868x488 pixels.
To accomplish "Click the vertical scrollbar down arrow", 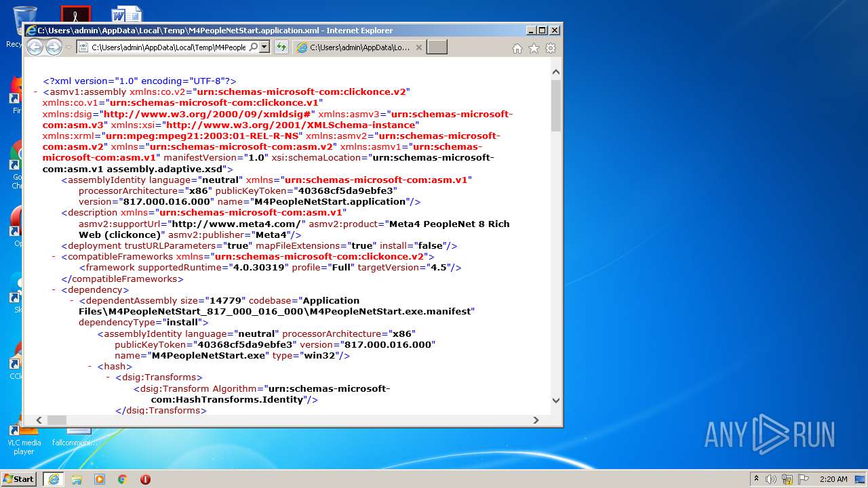I will [x=556, y=400].
